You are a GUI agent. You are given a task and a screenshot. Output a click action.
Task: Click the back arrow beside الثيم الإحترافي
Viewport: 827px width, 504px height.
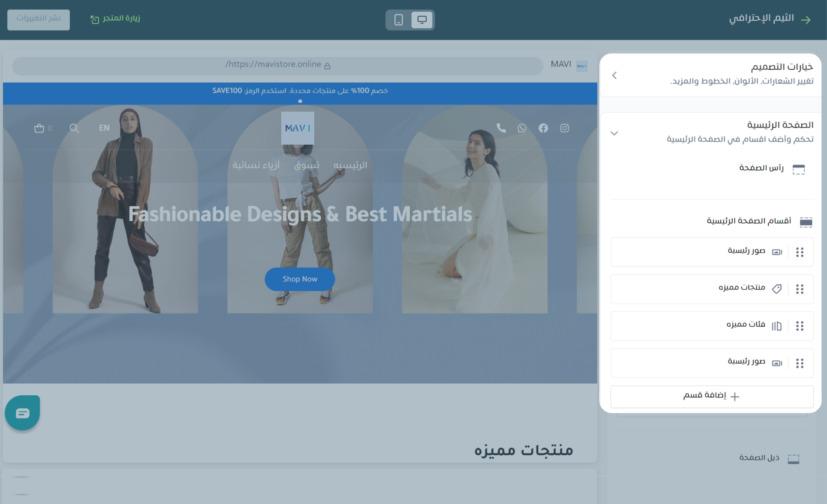pos(805,20)
